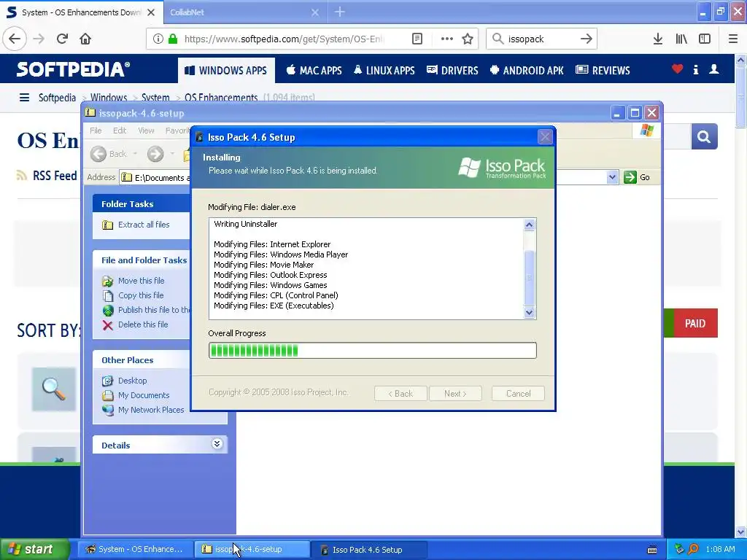Screen dimensions: 747x560
Task: Click Softpedia blue search magnifier button
Action: (x=704, y=137)
